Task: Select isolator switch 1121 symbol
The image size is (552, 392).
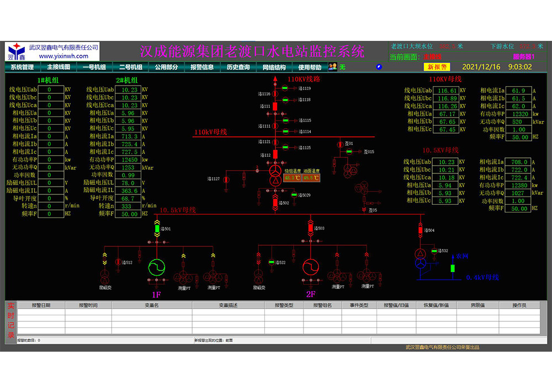Action: click(x=275, y=142)
